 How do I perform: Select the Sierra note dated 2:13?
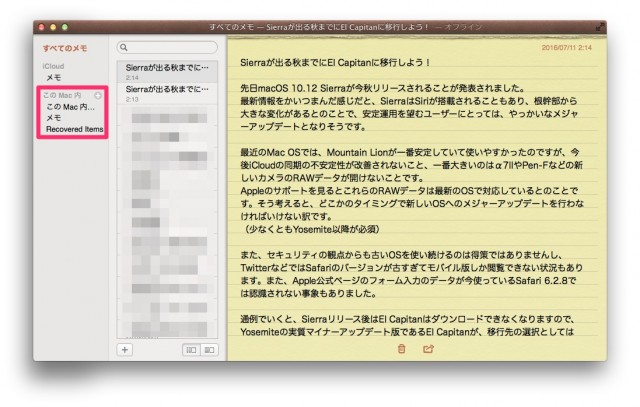[167, 93]
